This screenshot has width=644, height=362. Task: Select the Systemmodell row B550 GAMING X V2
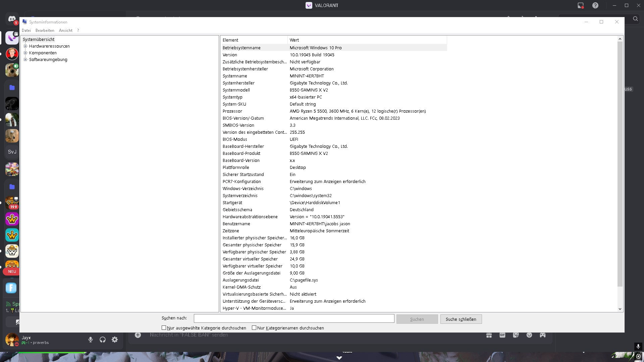334,90
